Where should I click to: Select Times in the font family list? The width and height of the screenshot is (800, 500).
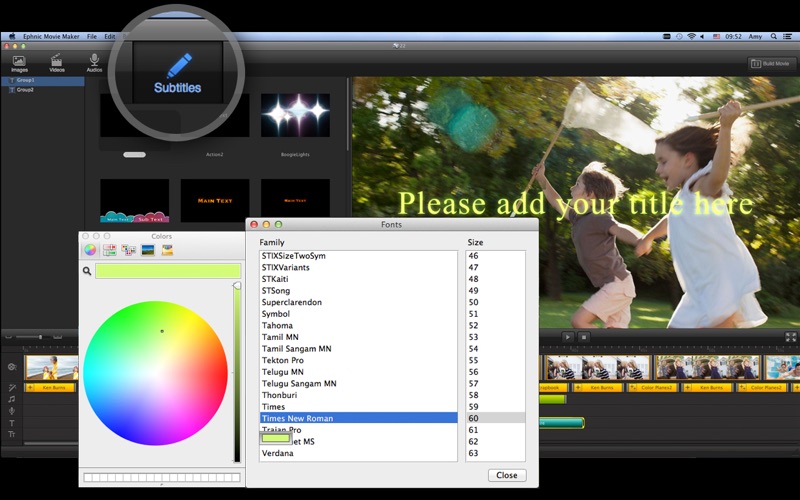[359, 407]
